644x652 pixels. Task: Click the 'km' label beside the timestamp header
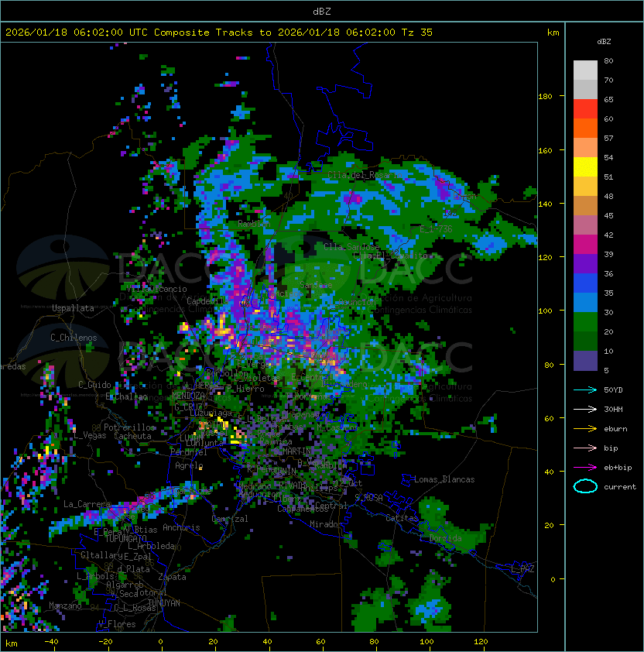tap(553, 33)
